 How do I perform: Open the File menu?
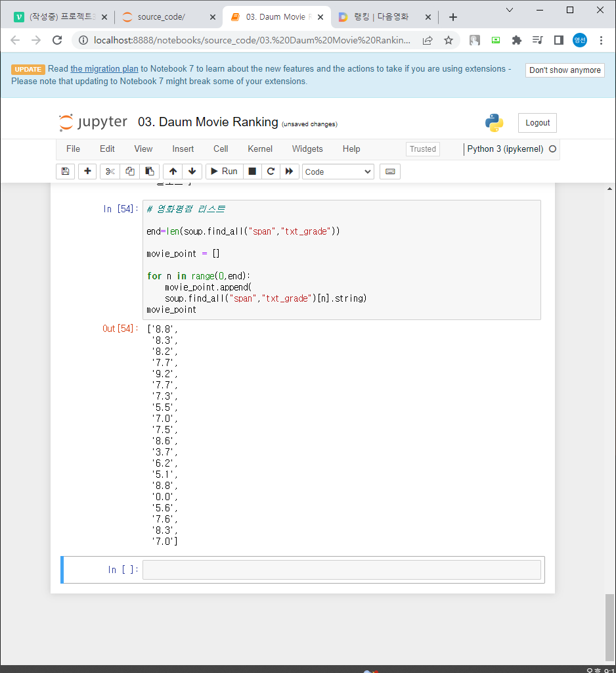[73, 149]
